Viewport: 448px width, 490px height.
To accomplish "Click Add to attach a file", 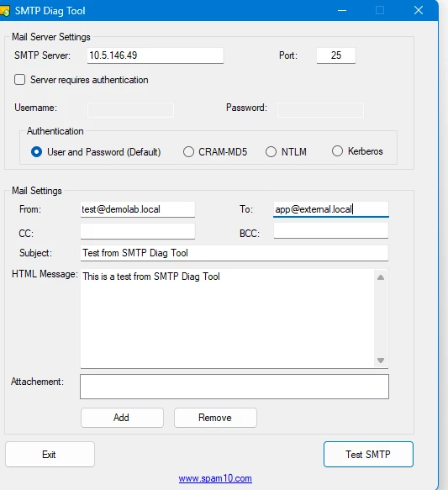I will pos(122,418).
